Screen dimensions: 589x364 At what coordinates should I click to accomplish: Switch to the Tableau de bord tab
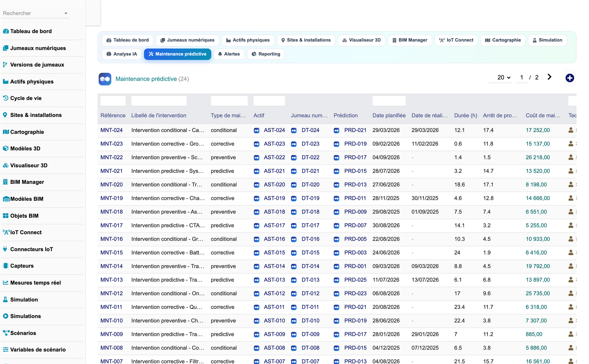(127, 40)
